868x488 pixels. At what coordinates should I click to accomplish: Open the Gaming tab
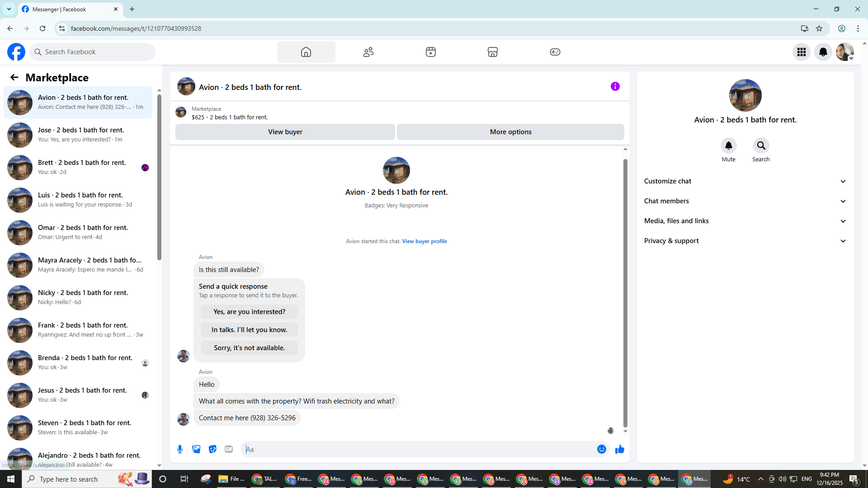(555, 52)
